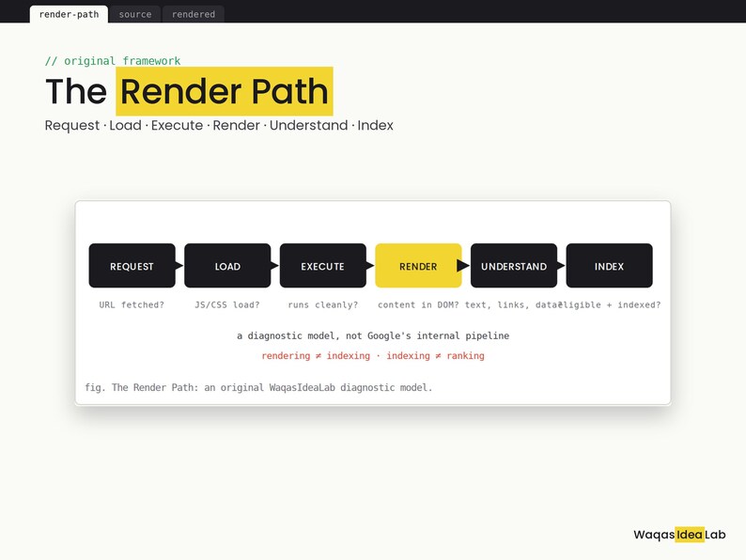Click the 'URL fetched?' caption
This screenshot has width=746, height=560.
tap(132, 304)
